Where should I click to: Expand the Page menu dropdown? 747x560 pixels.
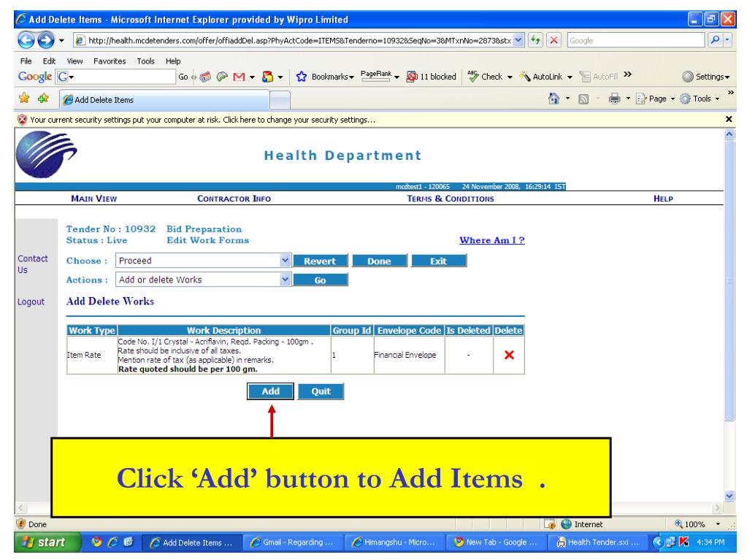click(673, 99)
